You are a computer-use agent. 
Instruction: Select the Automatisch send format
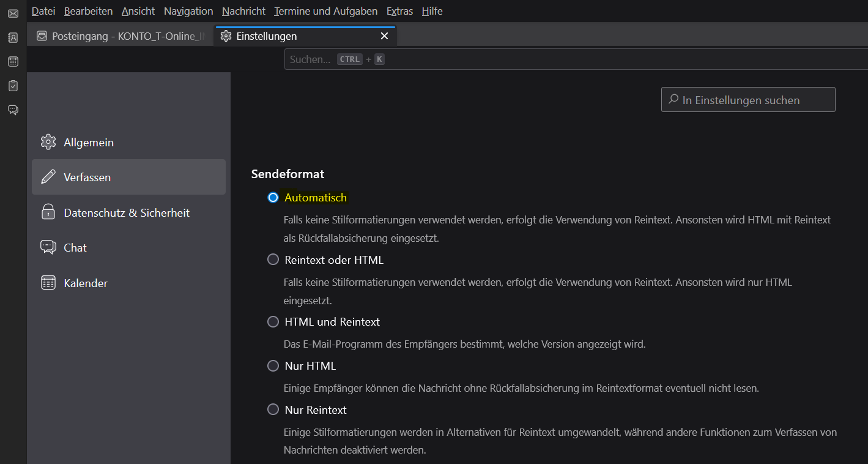click(273, 198)
